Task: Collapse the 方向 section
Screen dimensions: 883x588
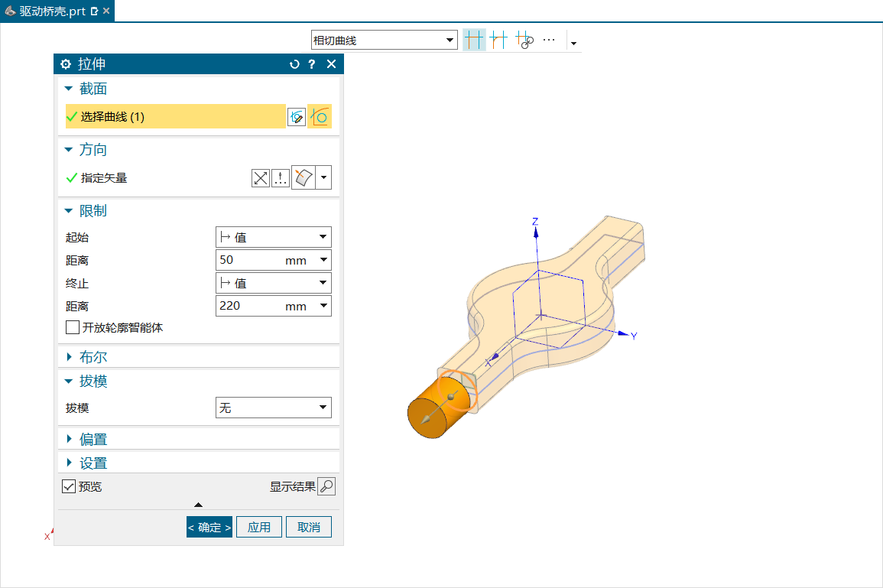Action: point(69,150)
